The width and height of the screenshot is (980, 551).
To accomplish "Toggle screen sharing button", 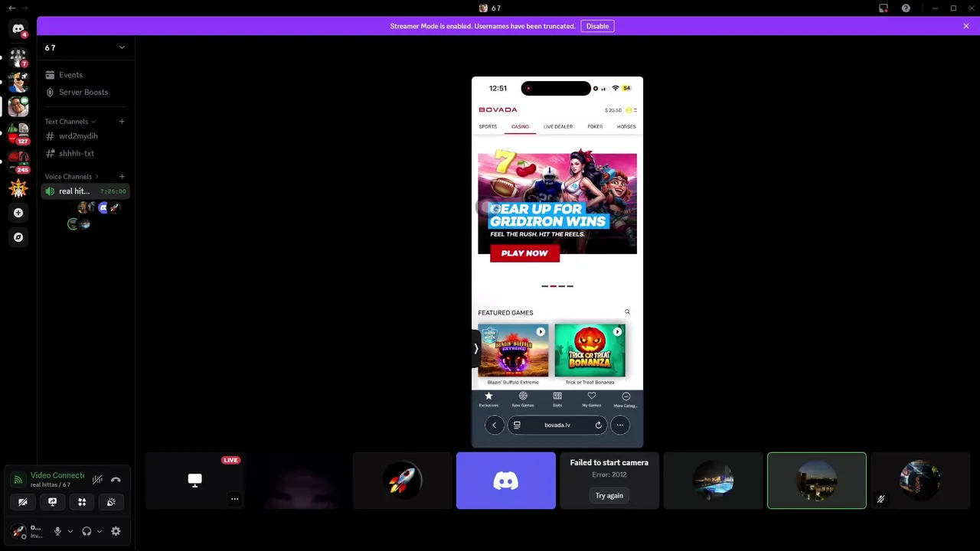I will click(x=52, y=502).
